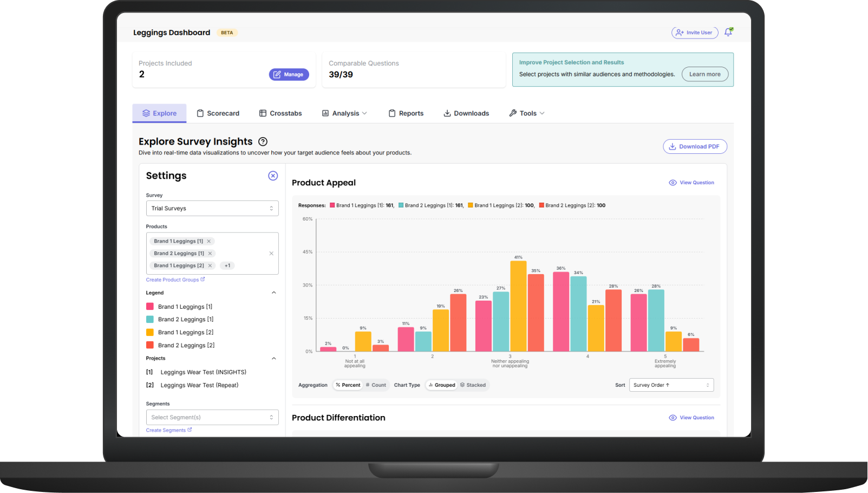Click the Manage pencil icon on Projects Included

click(277, 74)
